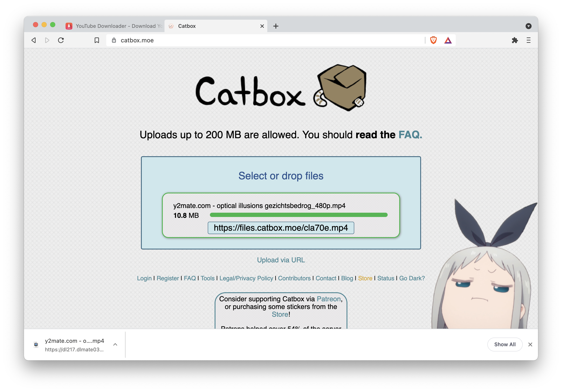The width and height of the screenshot is (562, 392).
Task: Open the Login link
Action: click(x=144, y=278)
